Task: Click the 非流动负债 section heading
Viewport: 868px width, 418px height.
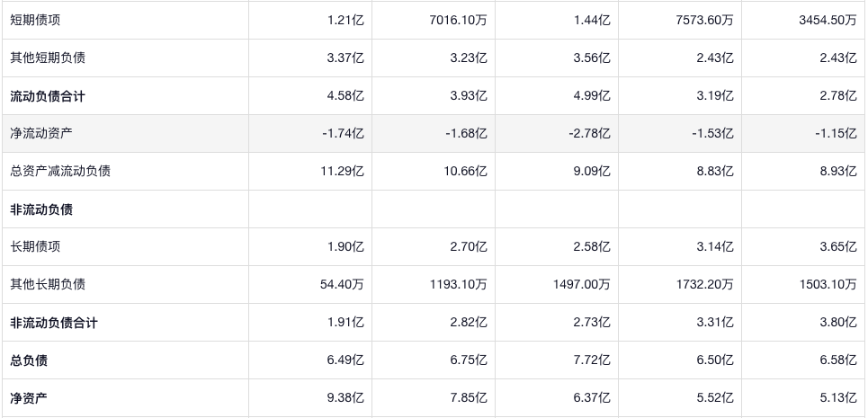Action: point(41,209)
